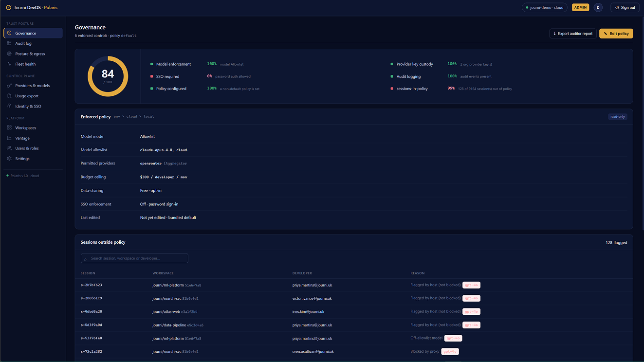
Task: Click the Settings gear icon
Action: point(9,159)
